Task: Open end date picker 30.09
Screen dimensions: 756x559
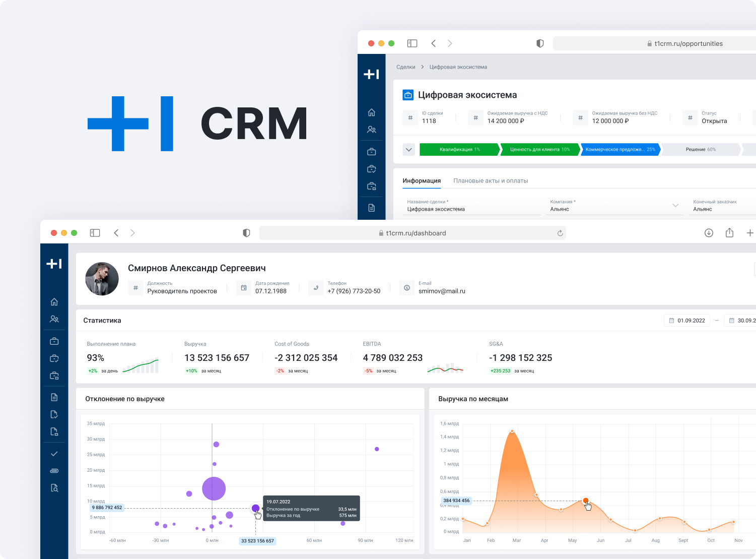Action: click(740, 321)
